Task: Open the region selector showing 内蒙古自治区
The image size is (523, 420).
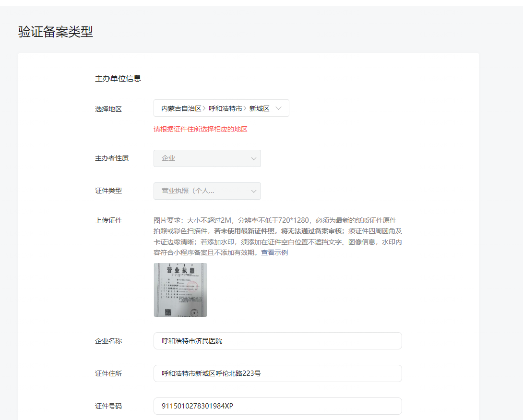Action: (221, 108)
